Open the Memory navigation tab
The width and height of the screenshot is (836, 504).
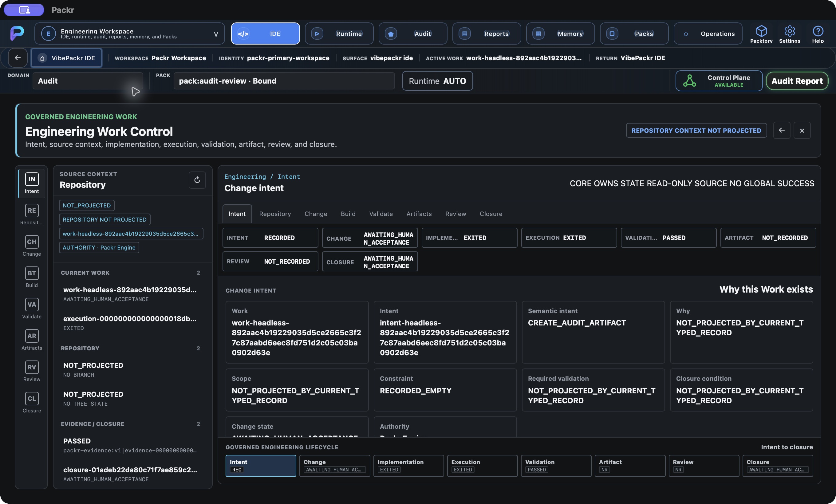tap(560, 33)
